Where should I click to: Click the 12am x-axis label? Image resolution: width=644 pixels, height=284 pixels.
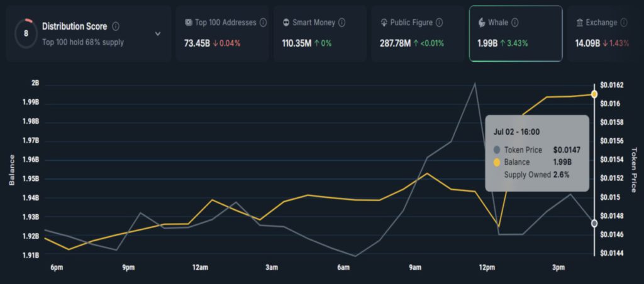pos(200,268)
